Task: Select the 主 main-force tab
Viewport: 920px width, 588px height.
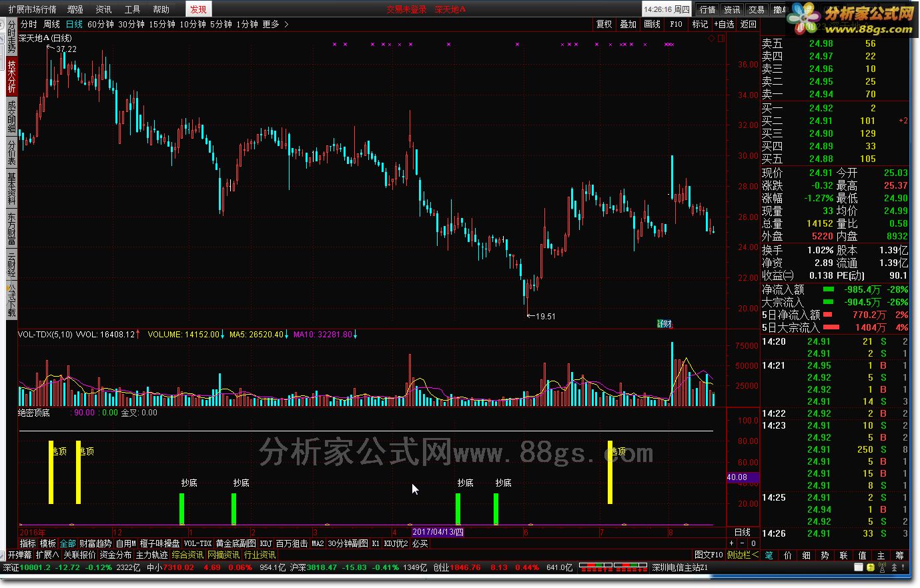Action: [x=881, y=555]
